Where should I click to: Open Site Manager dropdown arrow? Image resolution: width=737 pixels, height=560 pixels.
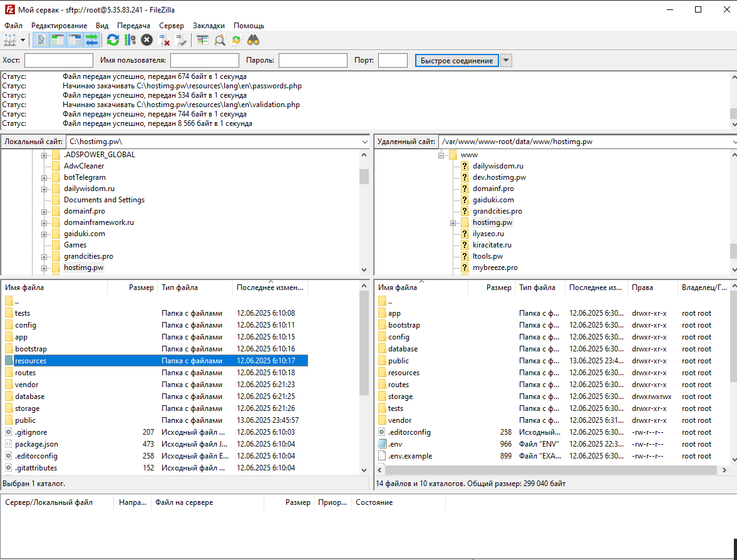click(x=23, y=40)
